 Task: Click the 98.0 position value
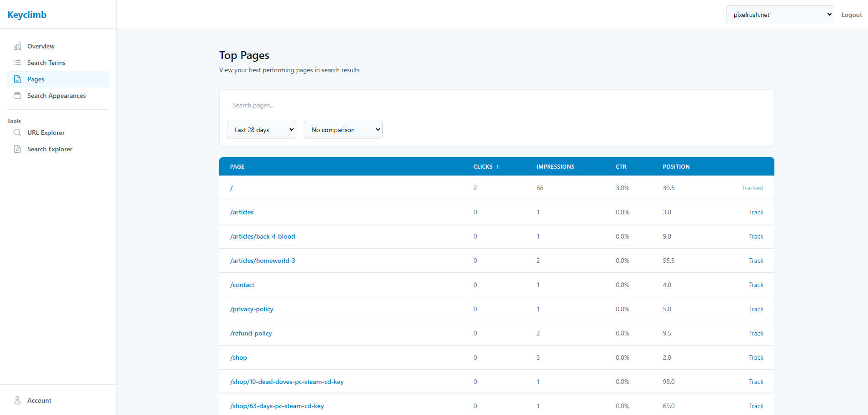pyautogui.click(x=668, y=382)
